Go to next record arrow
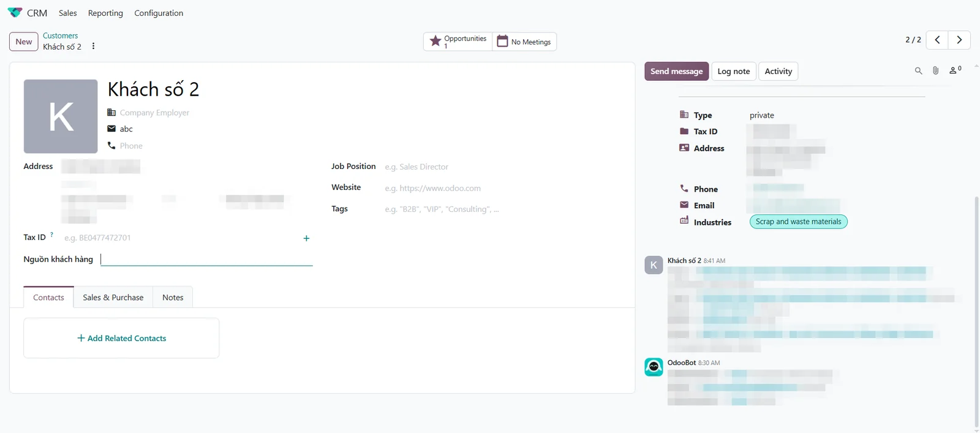 (x=959, y=40)
